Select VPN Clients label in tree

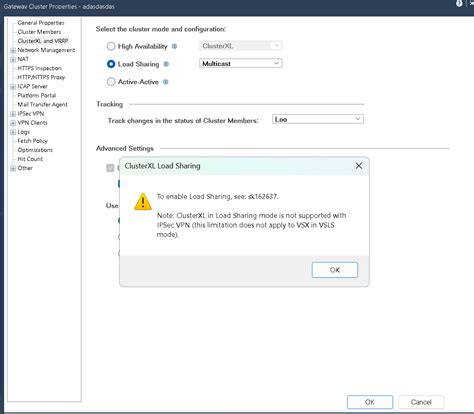[x=32, y=123]
